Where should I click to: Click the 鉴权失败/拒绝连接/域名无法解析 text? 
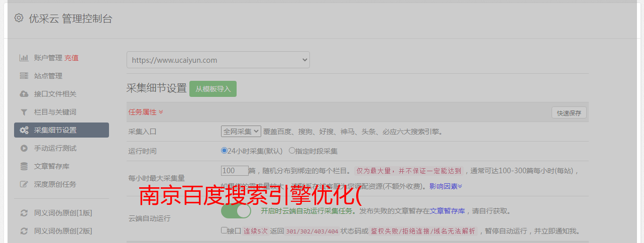click(423, 231)
